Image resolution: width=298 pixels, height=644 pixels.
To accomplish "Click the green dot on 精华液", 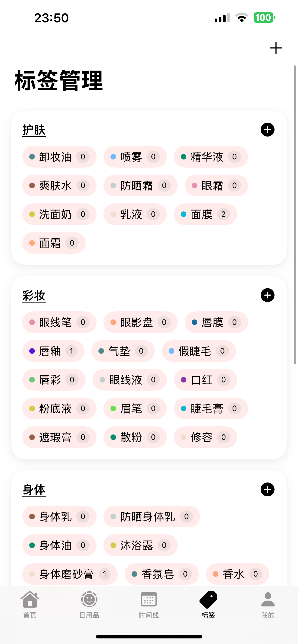I will 183,157.
